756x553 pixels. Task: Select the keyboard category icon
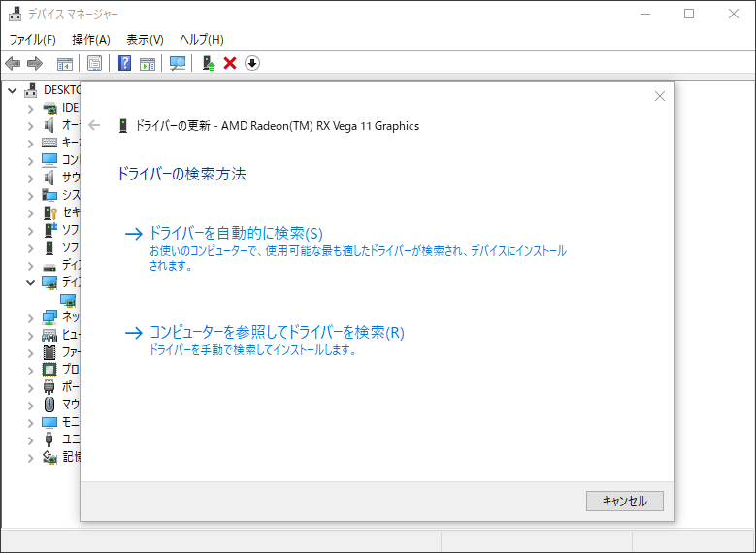tap(49, 143)
